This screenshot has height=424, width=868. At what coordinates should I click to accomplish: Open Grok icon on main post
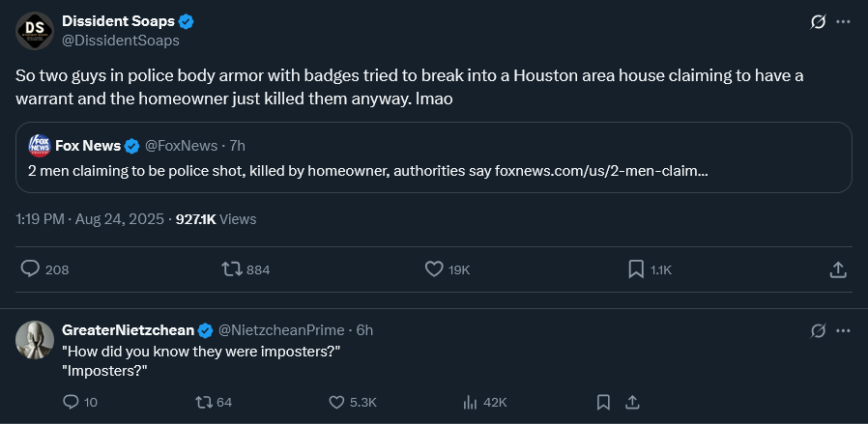point(818,21)
